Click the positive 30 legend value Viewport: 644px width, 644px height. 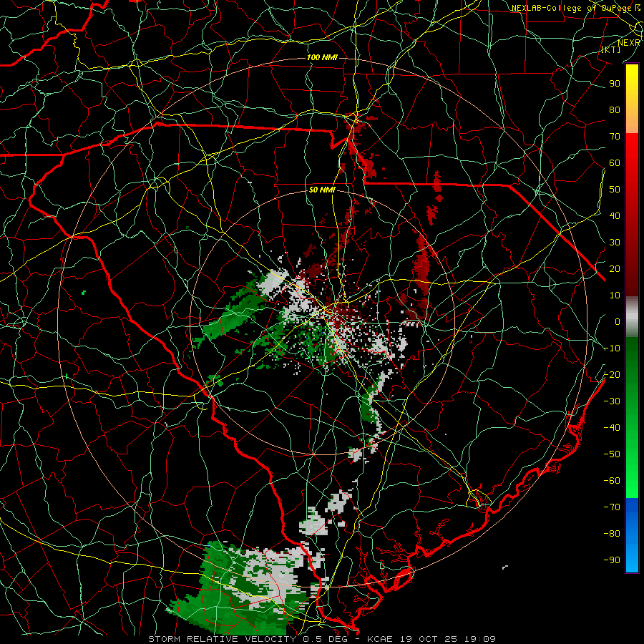click(x=615, y=243)
